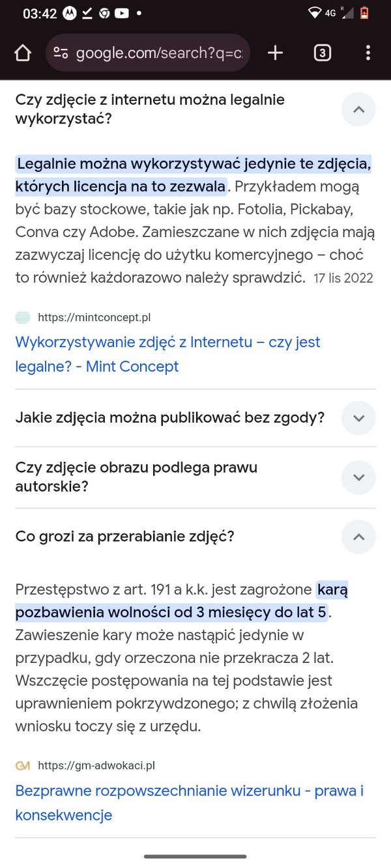This screenshot has width=391, height=868.
Task: Tap the bottom navigation gesture handle
Action: tap(195, 856)
